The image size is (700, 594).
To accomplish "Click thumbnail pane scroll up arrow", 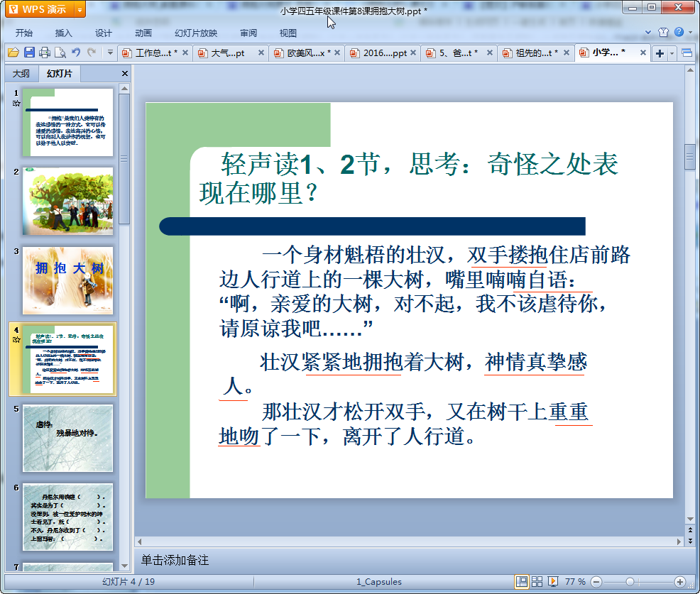I will pyautogui.click(x=124, y=89).
